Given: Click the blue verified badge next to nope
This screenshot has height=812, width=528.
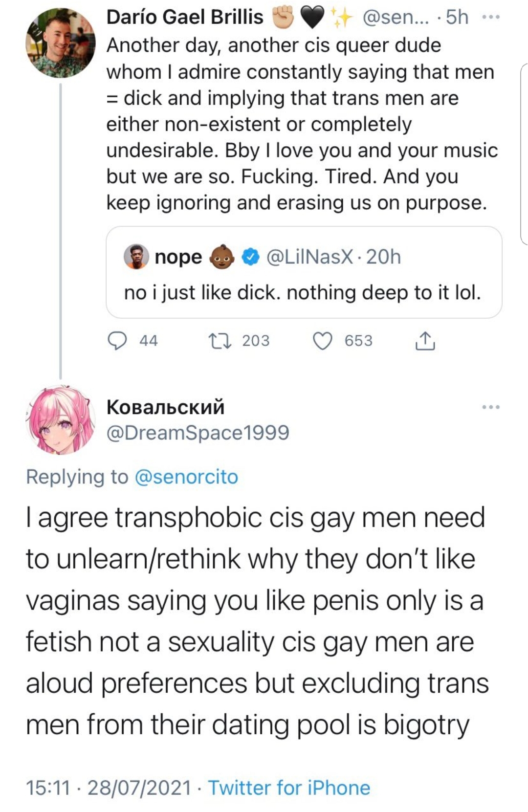Looking at the screenshot, I should [x=251, y=257].
